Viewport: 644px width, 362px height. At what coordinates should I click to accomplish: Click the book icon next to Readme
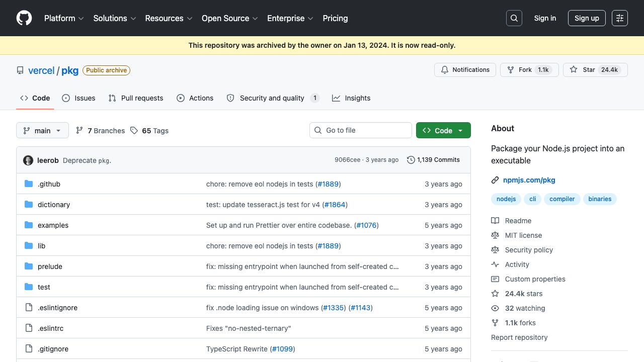[495, 221]
